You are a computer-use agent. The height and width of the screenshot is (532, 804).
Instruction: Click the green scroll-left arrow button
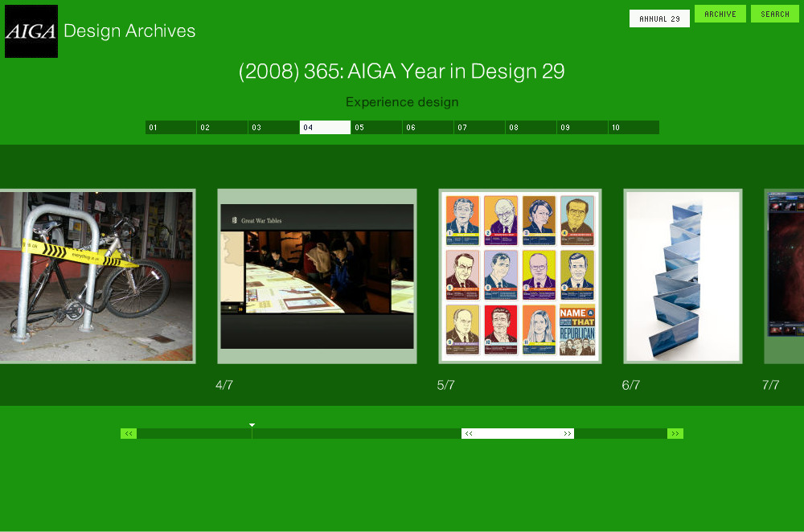pyautogui.click(x=129, y=434)
